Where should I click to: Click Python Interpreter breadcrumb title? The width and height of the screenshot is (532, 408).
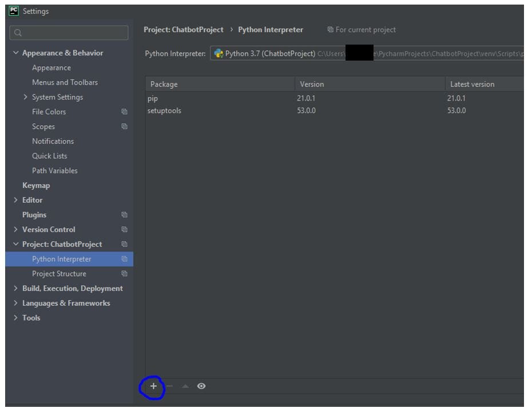[x=271, y=30]
